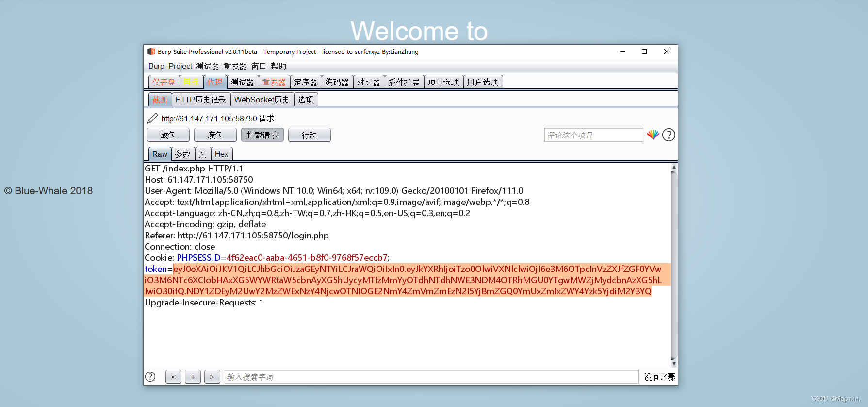
Task: Minimize the Burp Suite window
Action: [x=622, y=51]
